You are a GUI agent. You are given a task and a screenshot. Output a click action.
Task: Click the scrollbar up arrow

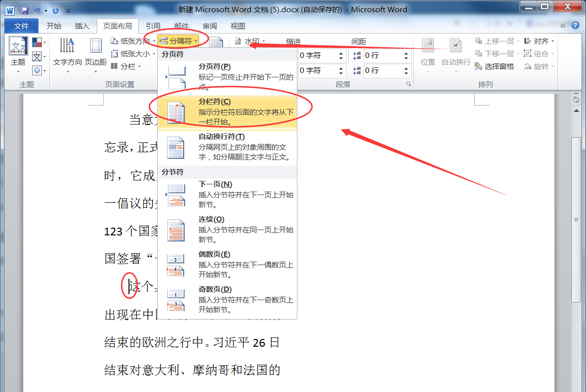(x=576, y=110)
